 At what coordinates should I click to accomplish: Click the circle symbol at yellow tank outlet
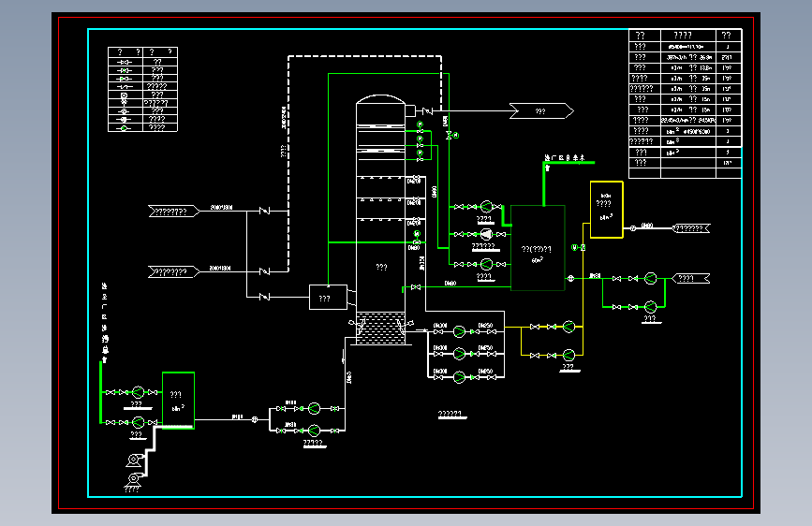click(633, 227)
